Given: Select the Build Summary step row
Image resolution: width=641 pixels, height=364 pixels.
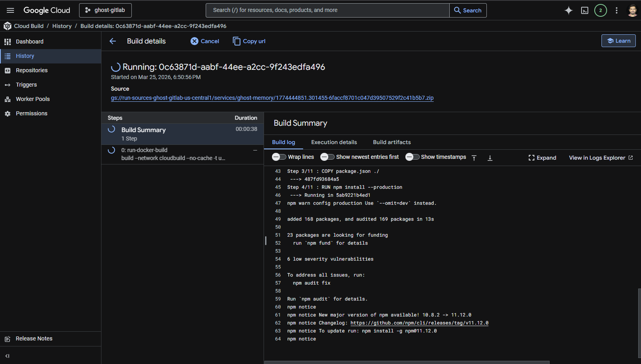Looking at the screenshot, I should (183, 134).
